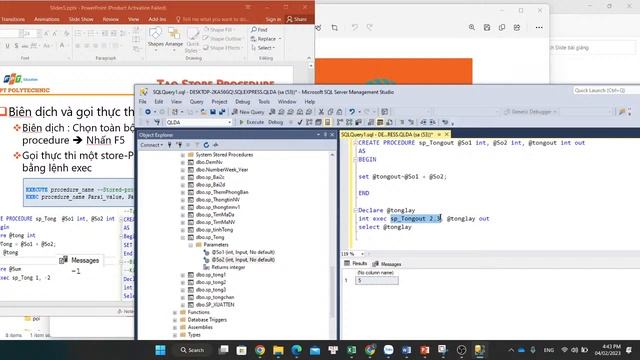
Task: Click the Shapes gallery in PowerPoint ribbon
Action: 156,38
